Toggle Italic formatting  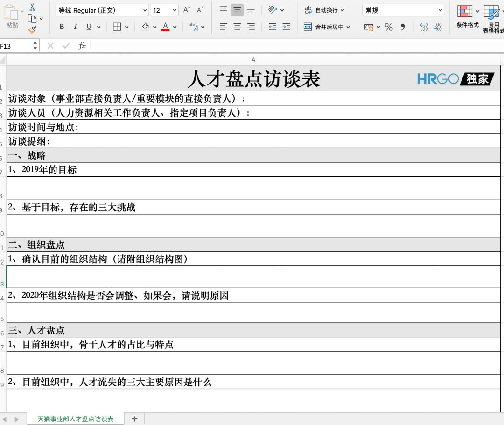[75, 27]
